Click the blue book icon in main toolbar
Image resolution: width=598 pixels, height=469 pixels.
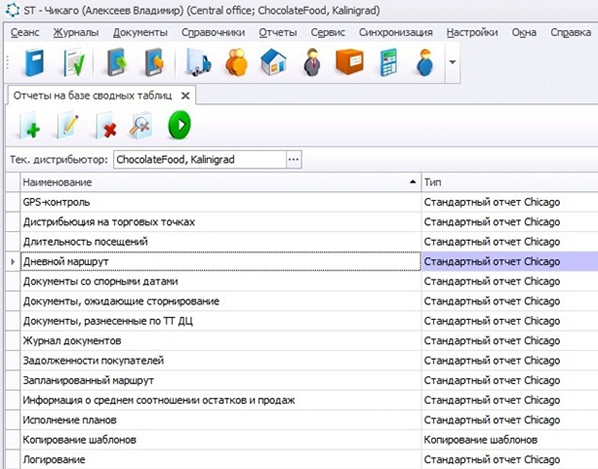point(35,62)
